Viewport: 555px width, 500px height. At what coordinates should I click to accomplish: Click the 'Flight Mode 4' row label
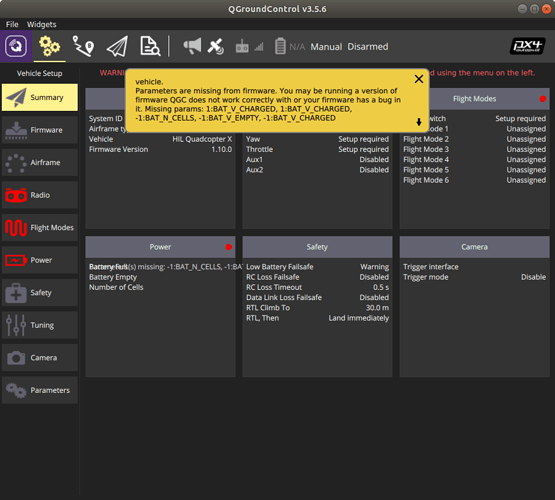(426, 160)
